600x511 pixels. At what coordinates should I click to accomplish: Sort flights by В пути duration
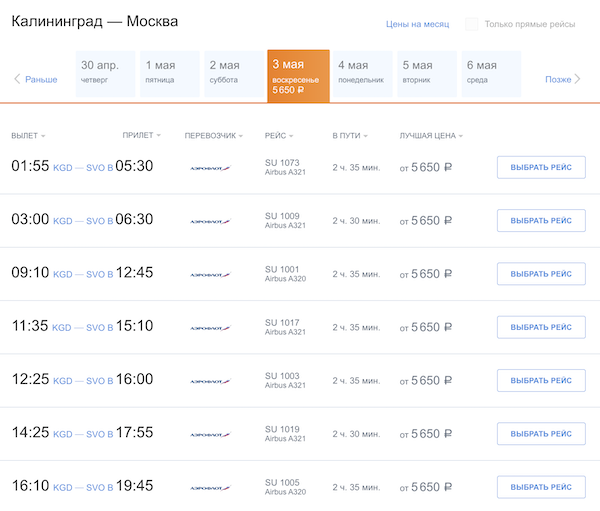click(x=349, y=136)
